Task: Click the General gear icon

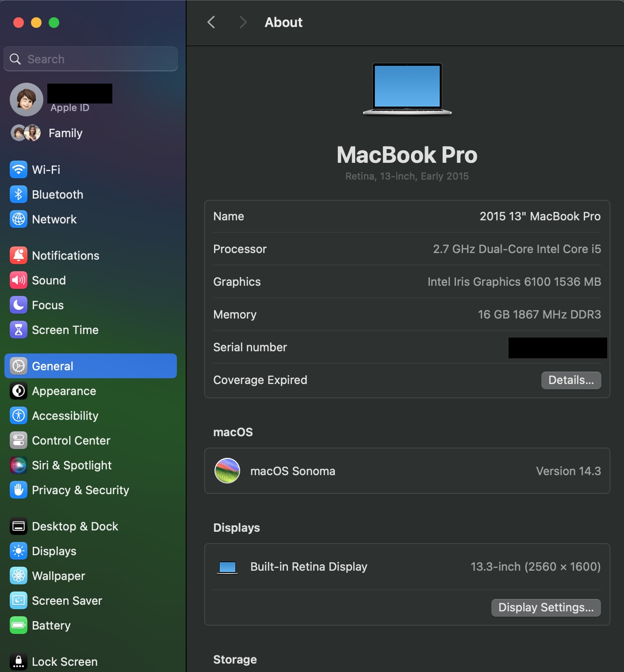Action: click(x=19, y=366)
